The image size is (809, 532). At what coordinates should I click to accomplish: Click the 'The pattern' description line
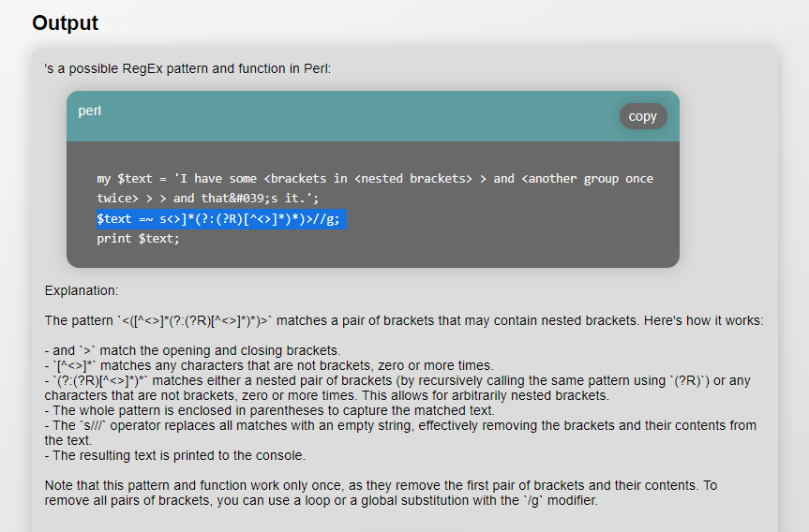pyautogui.click(x=404, y=320)
